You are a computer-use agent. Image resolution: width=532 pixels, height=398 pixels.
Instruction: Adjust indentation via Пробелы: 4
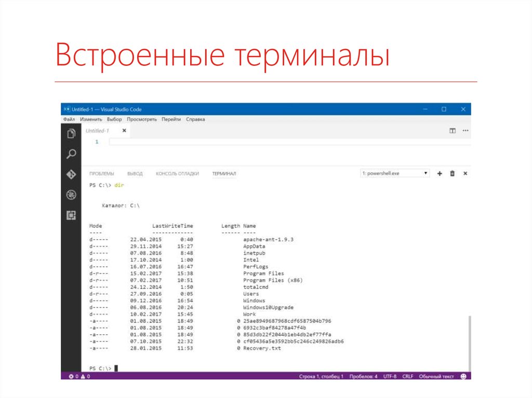pos(364,375)
